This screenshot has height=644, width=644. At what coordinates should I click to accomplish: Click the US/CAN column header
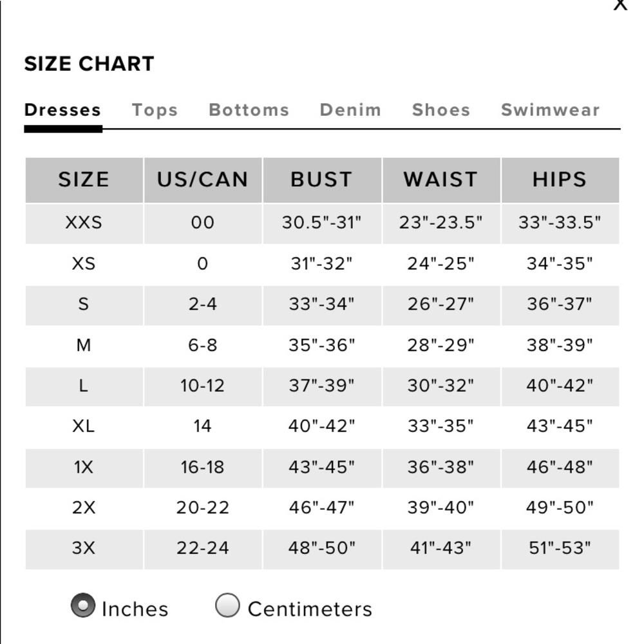point(202,180)
